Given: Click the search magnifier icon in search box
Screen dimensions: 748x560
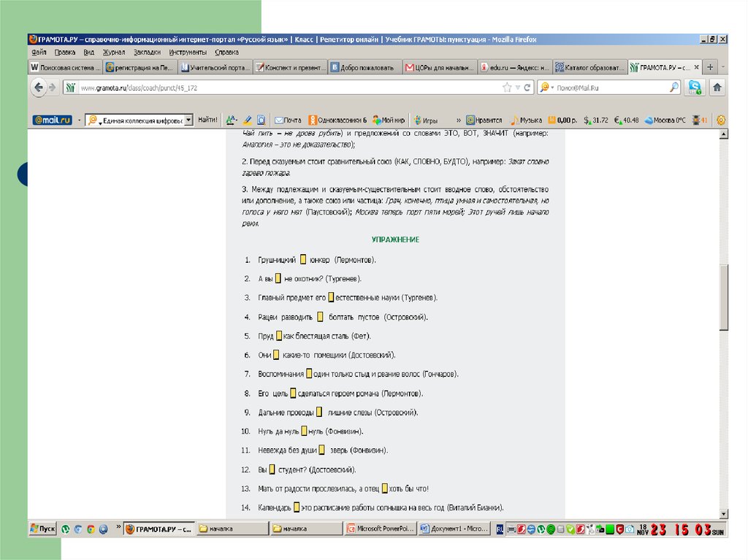Looking at the screenshot, I should tap(674, 88).
